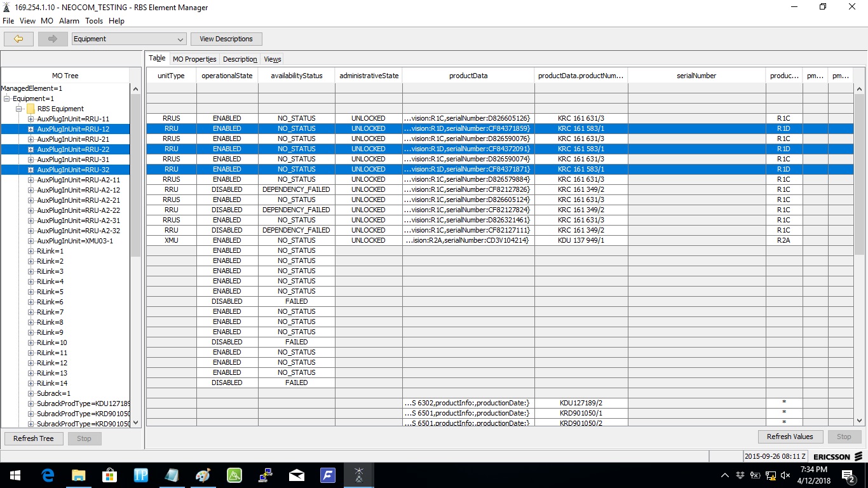The height and width of the screenshot is (488, 868).
Task: Open the Alarm menu
Action: tap(69, 21)
